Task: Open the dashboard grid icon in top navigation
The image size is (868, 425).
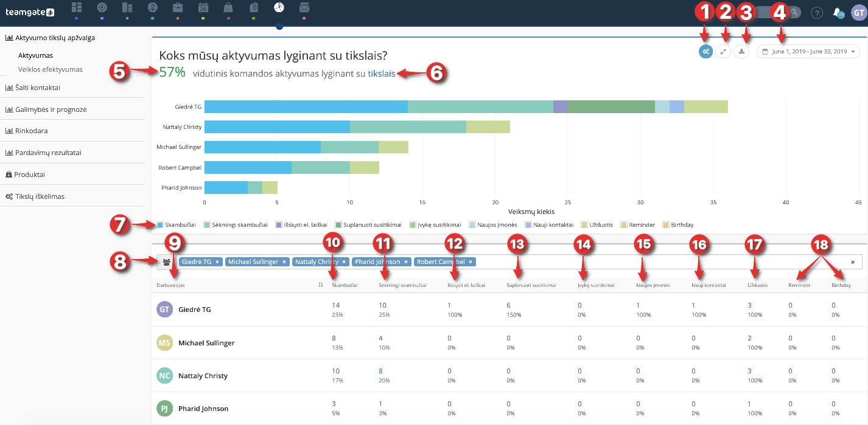Action: 77,8
